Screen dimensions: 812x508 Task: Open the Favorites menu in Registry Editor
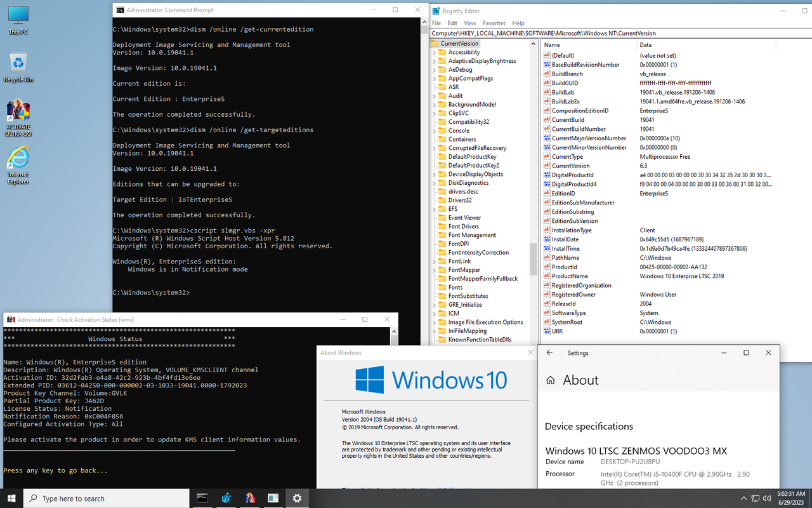(x=494, y=23)
